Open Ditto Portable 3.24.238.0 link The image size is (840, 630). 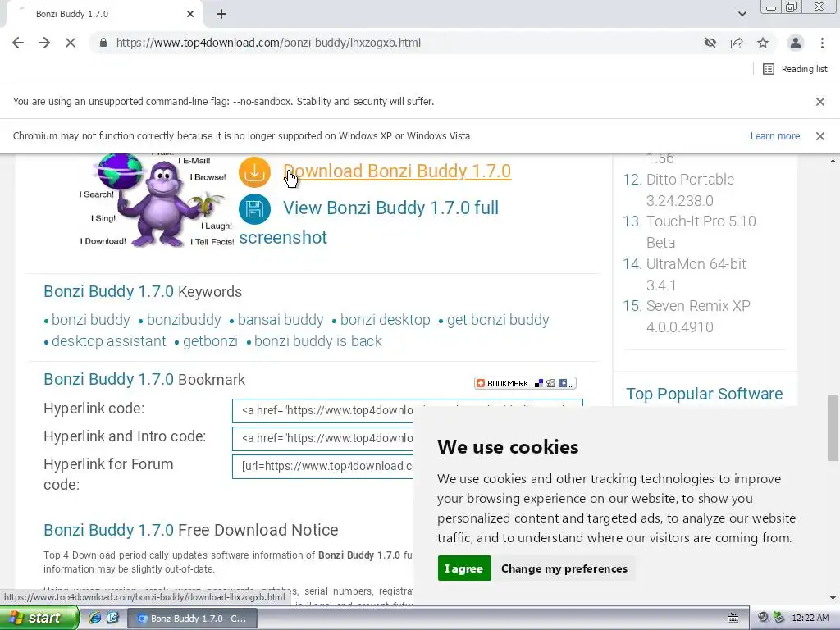point(690,190)
